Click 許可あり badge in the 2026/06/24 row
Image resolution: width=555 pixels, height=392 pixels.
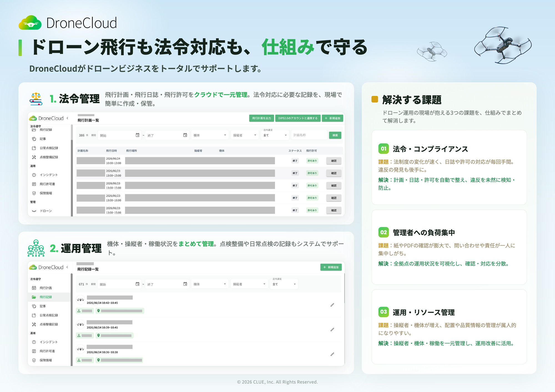[x=312, y=161]
